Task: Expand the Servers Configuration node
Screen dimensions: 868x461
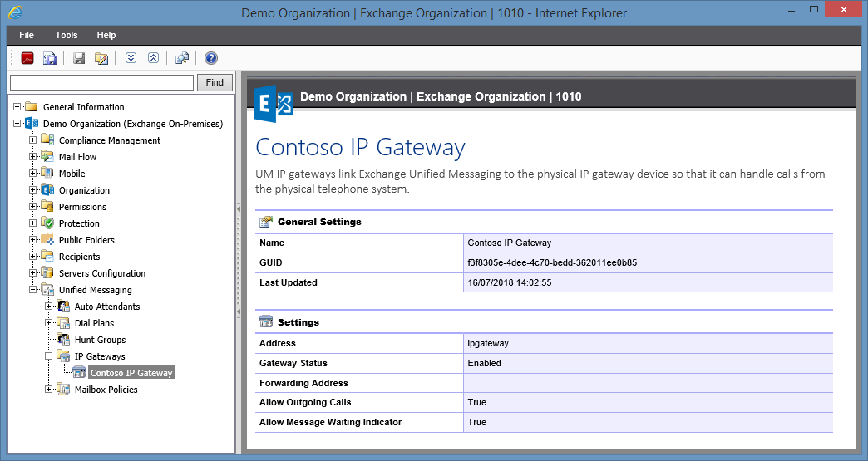Action: point(32,272)
